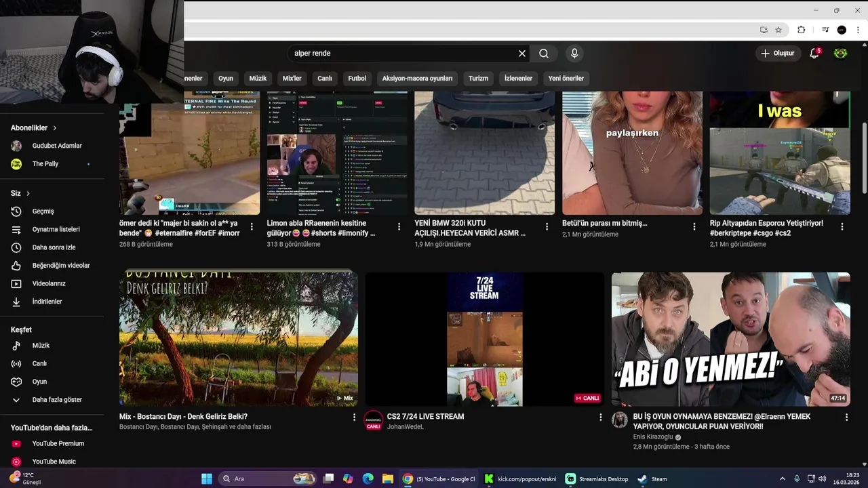Open options for Bostancı Dayı mix

point(354,418)
